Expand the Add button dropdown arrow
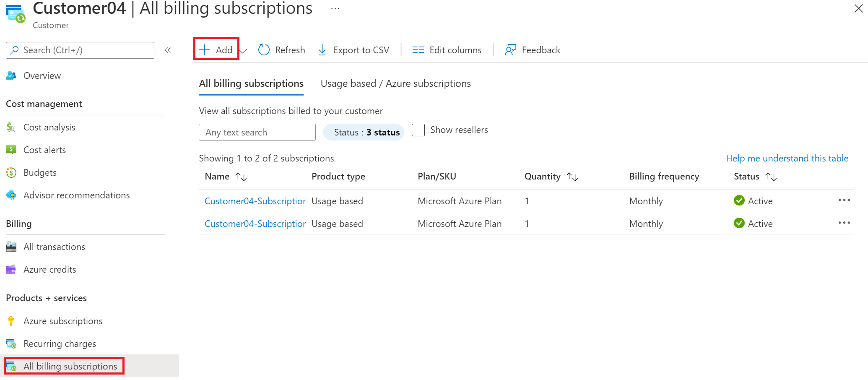 click(x=244, y=51)
